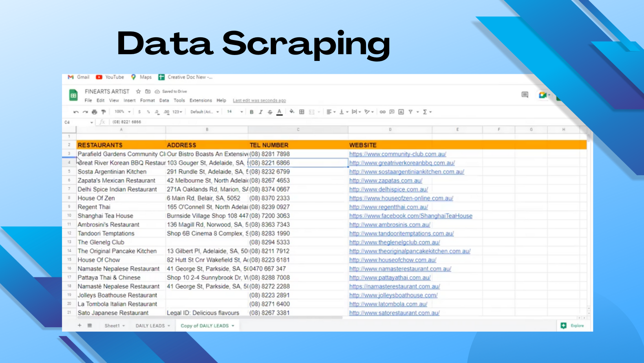Select the column C header
Viewport: 644px width, 363px height.
[x=298, y=130]
